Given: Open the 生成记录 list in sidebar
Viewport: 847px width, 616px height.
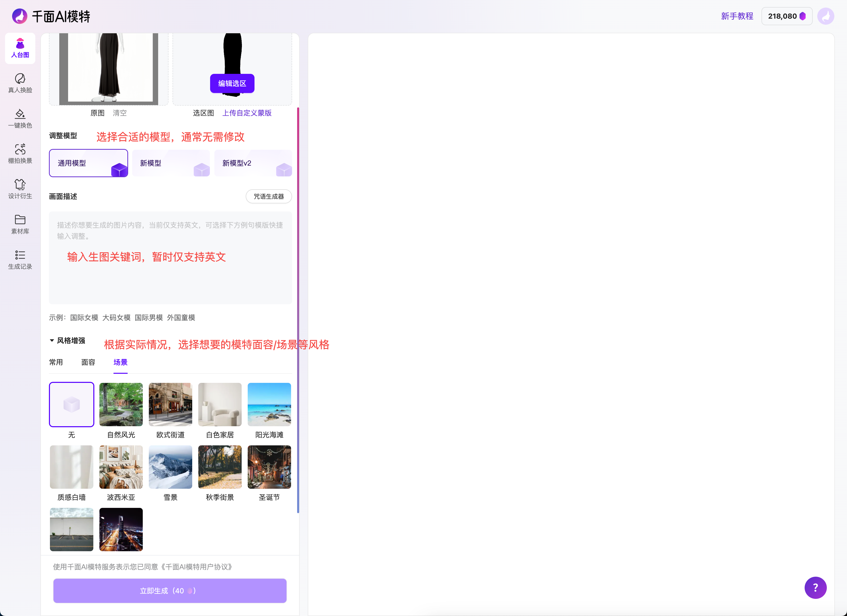Looking at the screenshot, I should click(x=20, y=260).
